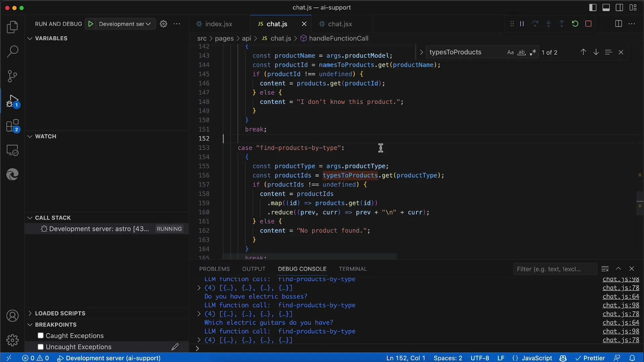
Task: Change the JavaScript language mode in status bar
Action: tap(537, 358)
